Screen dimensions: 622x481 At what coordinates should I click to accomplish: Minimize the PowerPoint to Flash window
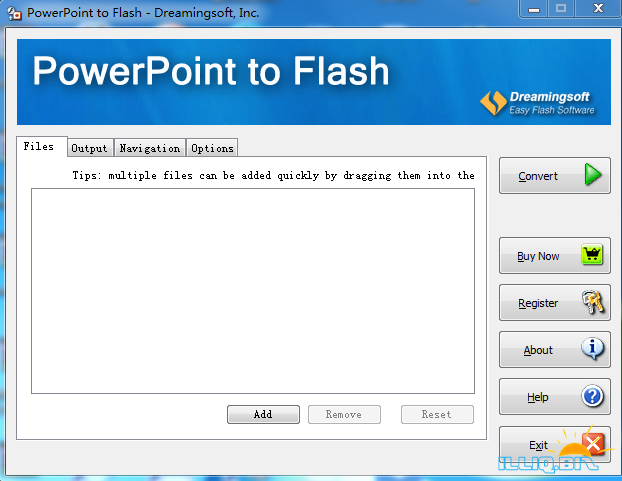point(534,9)
